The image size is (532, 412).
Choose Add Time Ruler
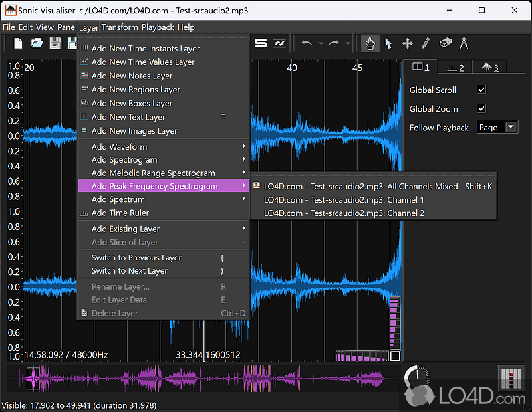tap(164, 213)
